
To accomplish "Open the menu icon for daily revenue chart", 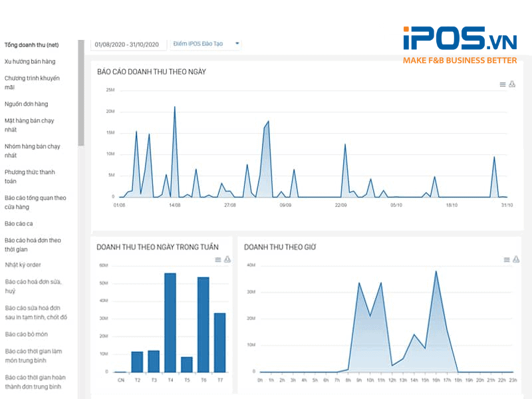I will [503, 84].
